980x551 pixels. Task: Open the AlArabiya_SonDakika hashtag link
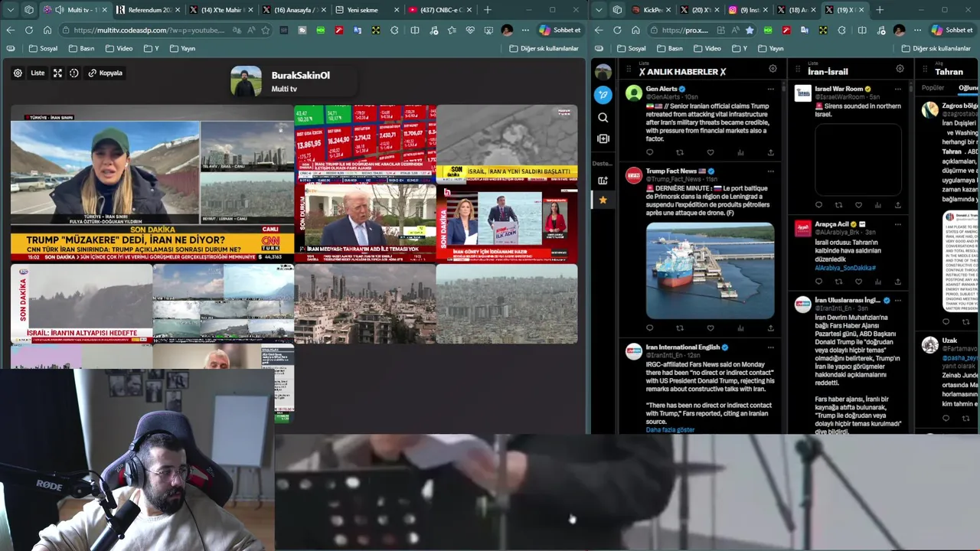point(844,268)
